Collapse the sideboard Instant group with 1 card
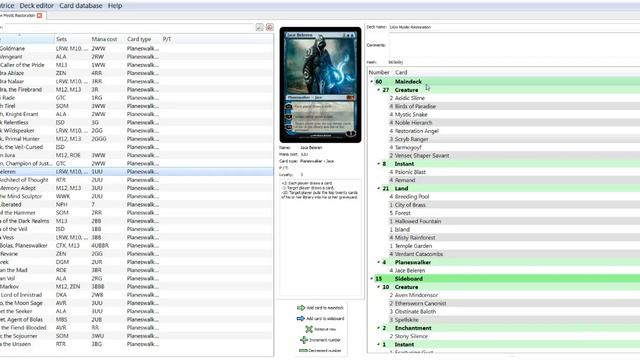 pyautogui.click(x=379, y=344)
